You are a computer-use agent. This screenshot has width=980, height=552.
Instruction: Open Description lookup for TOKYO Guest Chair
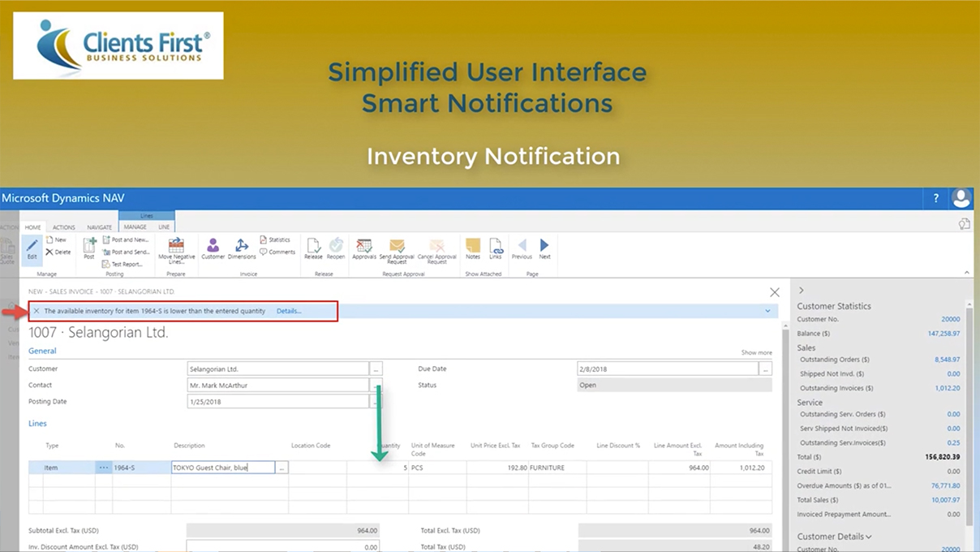(x=282, y=468)
